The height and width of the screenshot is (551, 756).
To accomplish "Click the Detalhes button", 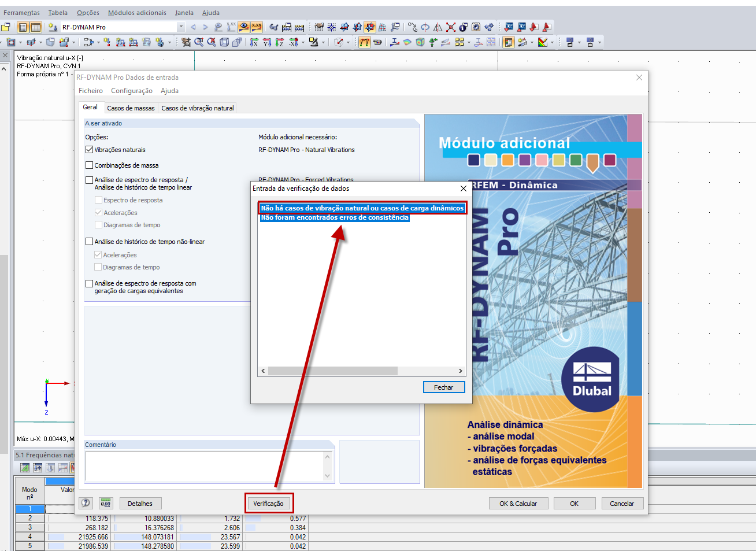I will click(x=140, y=504).
